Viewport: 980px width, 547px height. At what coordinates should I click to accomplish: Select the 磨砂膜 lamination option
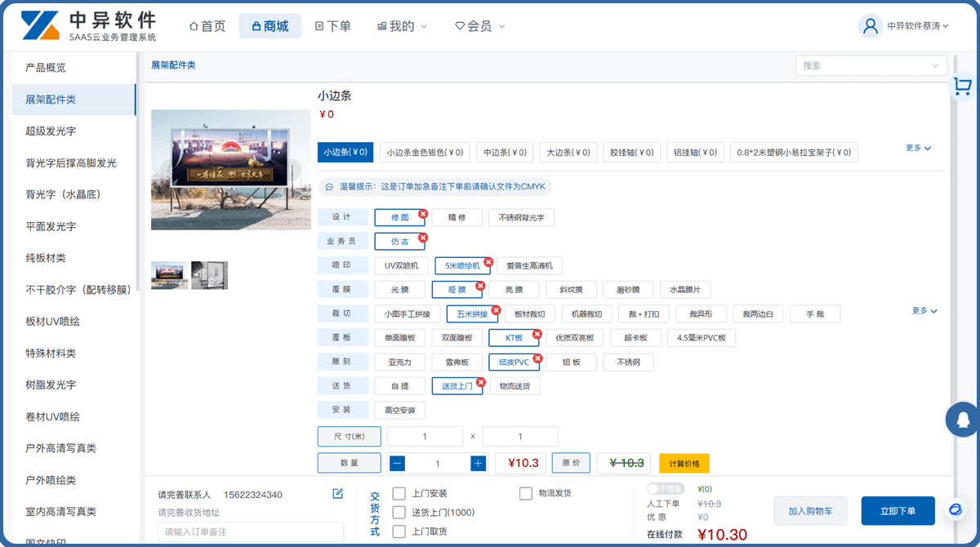click(628, 290)
